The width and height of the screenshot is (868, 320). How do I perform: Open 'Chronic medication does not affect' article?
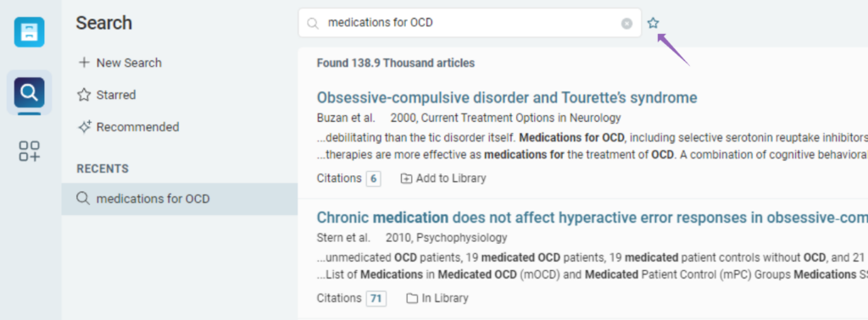pyautogui.click(x=593, y=218)
